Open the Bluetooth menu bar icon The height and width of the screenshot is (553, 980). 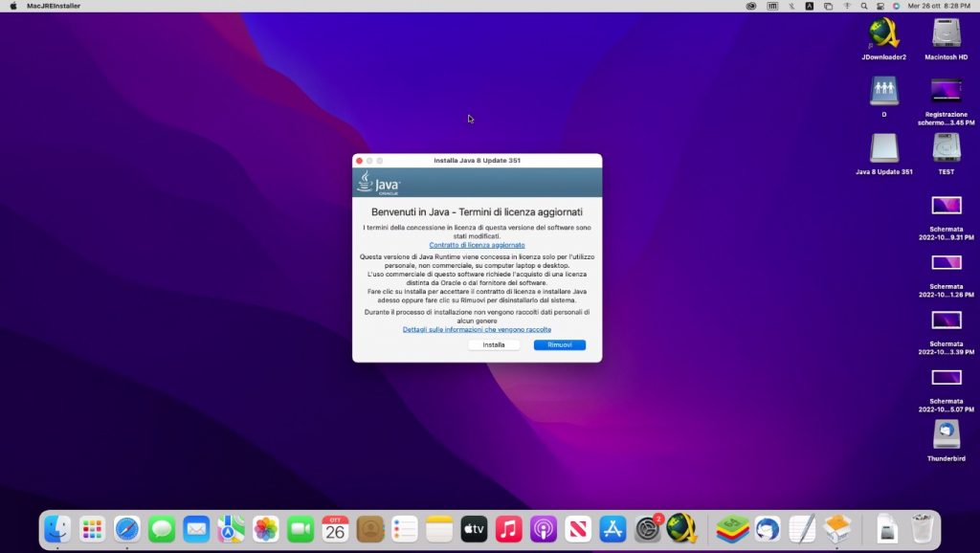point(791,6)
